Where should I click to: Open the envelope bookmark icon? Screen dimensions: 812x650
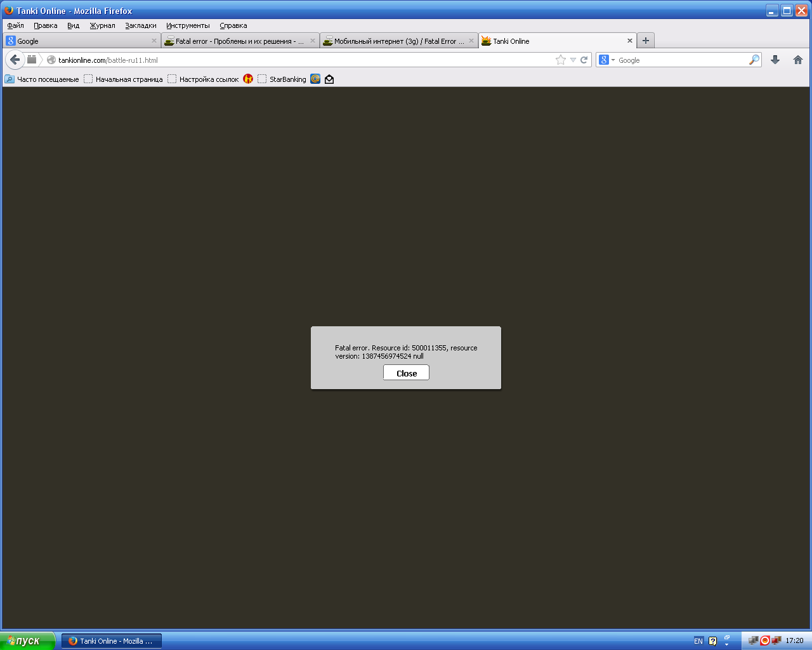329,79
